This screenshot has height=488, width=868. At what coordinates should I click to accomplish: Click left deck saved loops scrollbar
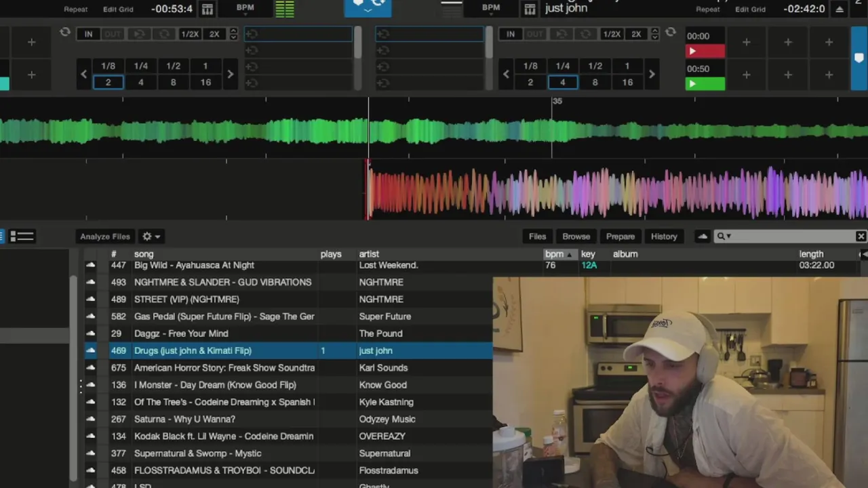point(357,42)
